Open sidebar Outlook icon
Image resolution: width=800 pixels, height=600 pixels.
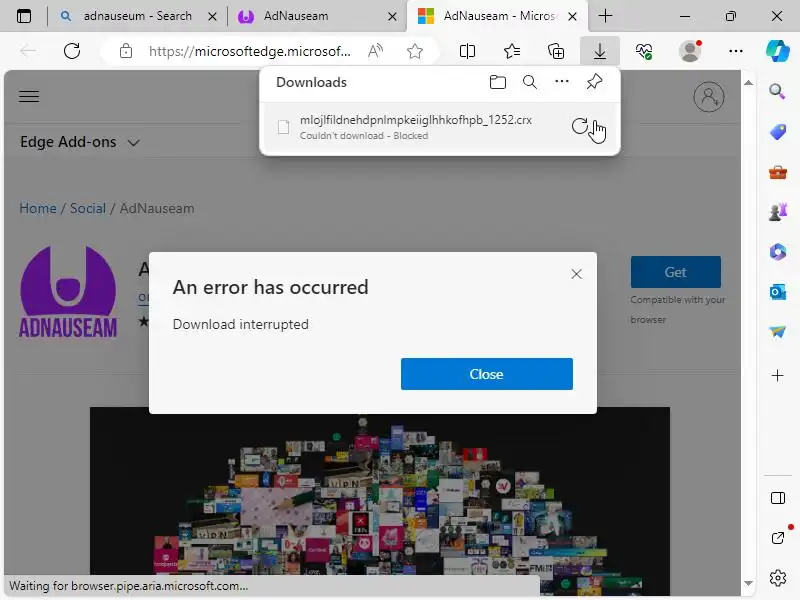(778, 292)
